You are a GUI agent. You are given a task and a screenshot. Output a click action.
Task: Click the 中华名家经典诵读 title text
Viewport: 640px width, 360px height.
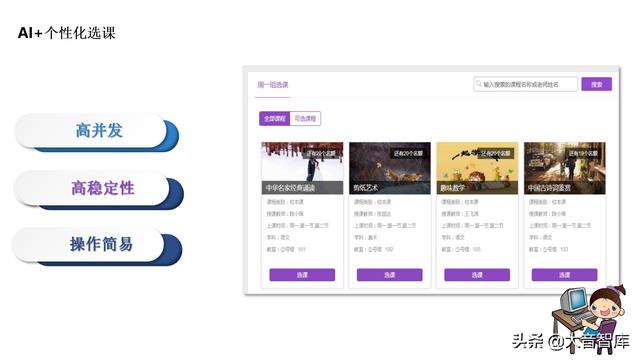click(x=290, y=188)
